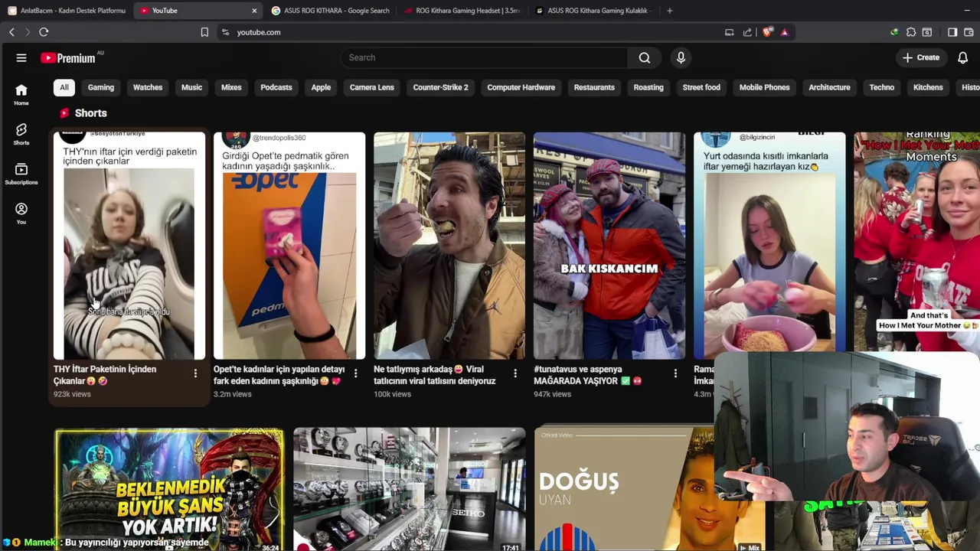The width and height of the screenshot is (980, 551).
Task: Open the Home sidebar icon
Action: point(21,94)
